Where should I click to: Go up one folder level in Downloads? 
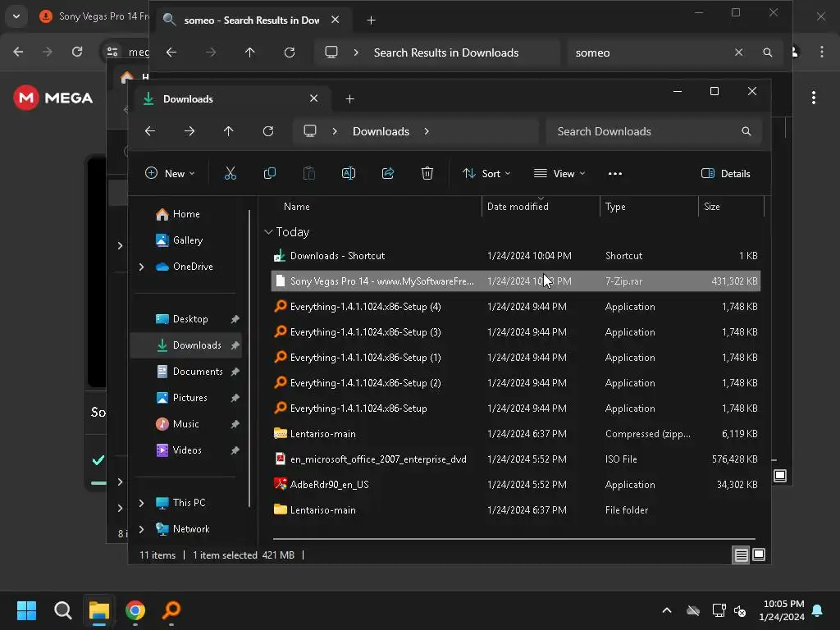click(x=229, y=131)
